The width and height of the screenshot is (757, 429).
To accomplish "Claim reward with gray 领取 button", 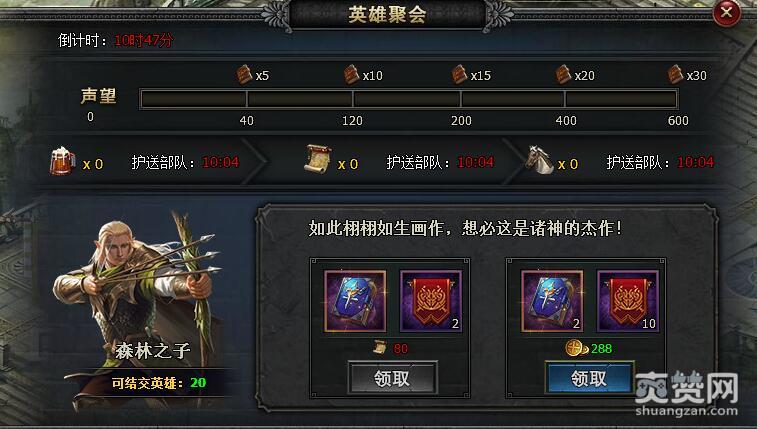I will [393, 378].
